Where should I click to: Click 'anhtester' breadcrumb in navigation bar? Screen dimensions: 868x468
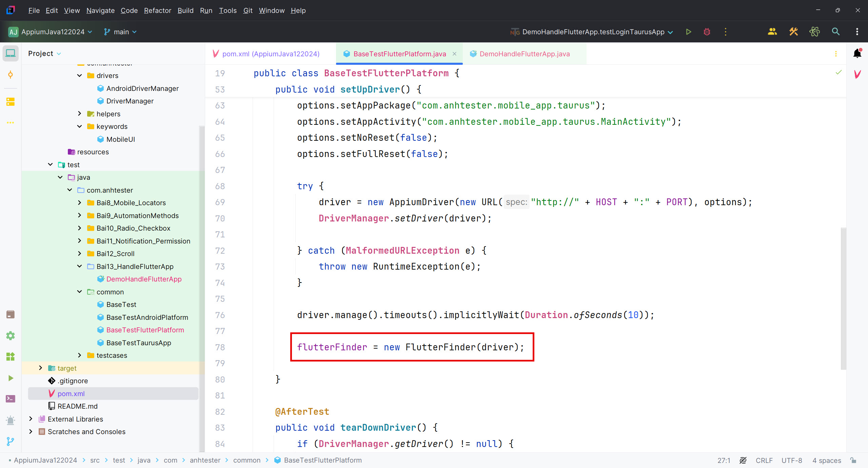(205, 460)
